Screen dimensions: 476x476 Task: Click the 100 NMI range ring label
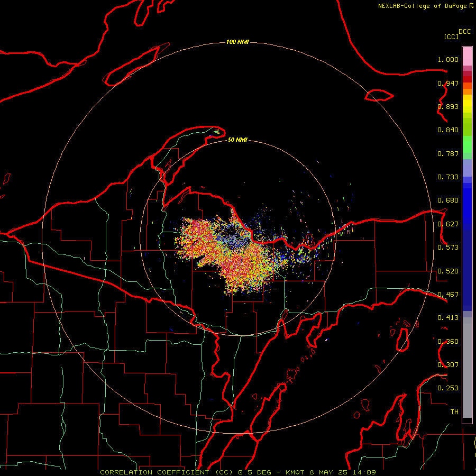click(237, 42)
